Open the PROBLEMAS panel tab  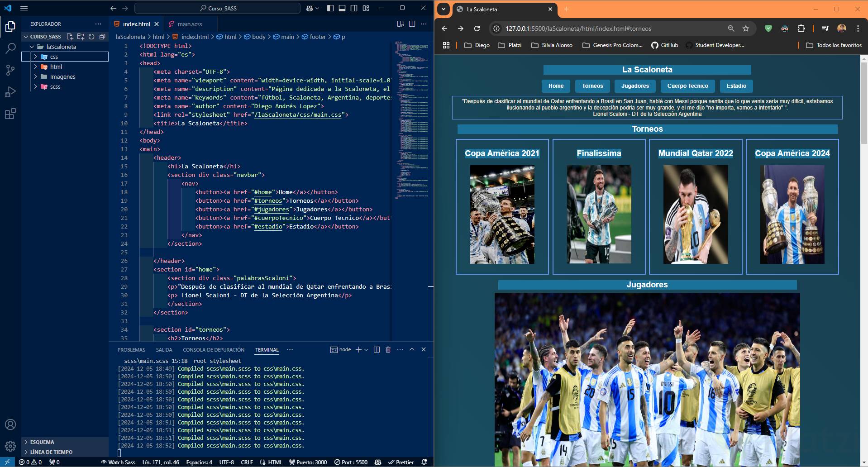click(131, 350)
